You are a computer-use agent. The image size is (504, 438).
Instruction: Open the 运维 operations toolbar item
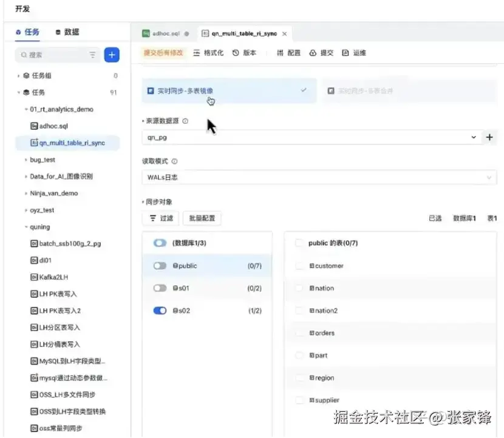tap(354, 53)
